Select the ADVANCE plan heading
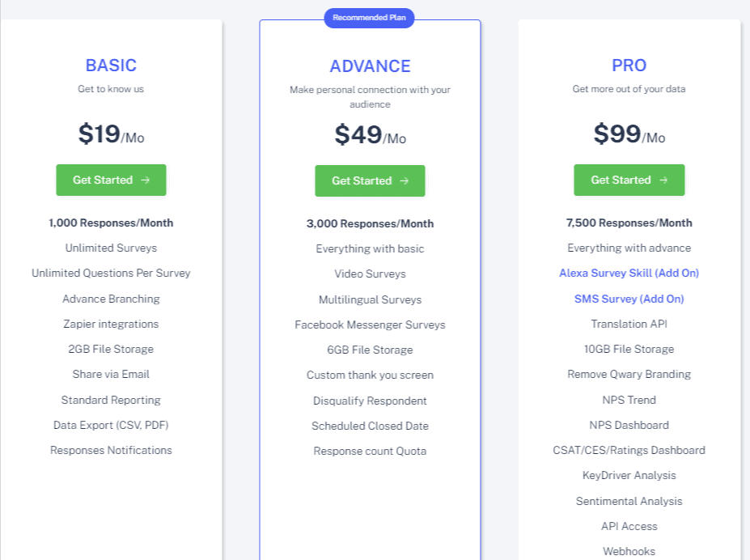 (370, 66)
